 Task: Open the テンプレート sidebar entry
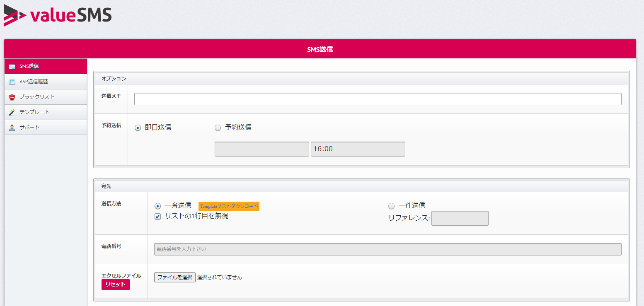point(46,112)
